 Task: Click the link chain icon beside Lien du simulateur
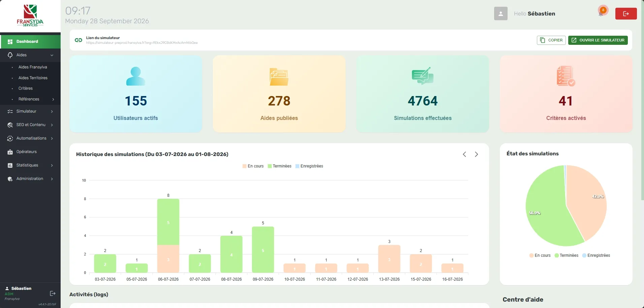(x=78, y=40)
